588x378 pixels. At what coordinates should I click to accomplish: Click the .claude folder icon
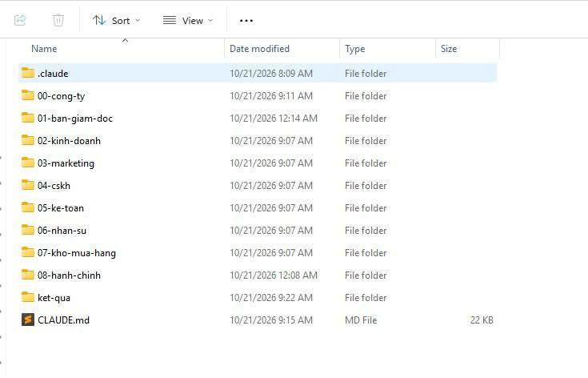click(x=28, y=73)
